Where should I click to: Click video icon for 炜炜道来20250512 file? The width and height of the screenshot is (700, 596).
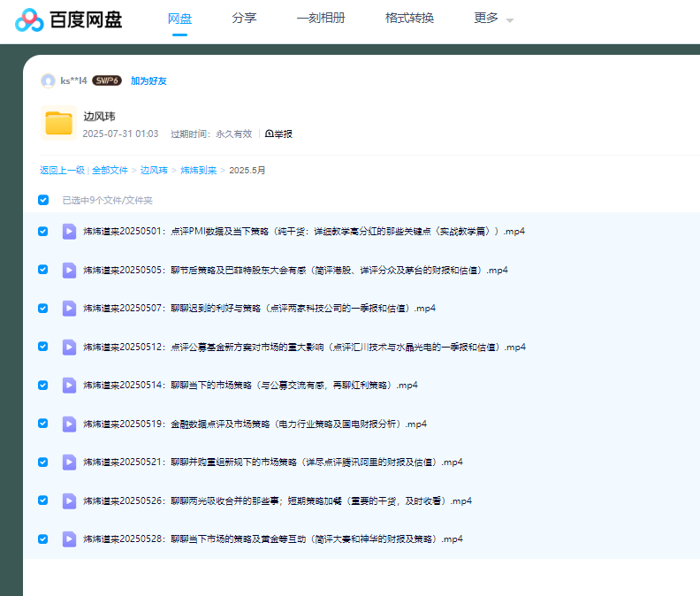coord(69,347)
